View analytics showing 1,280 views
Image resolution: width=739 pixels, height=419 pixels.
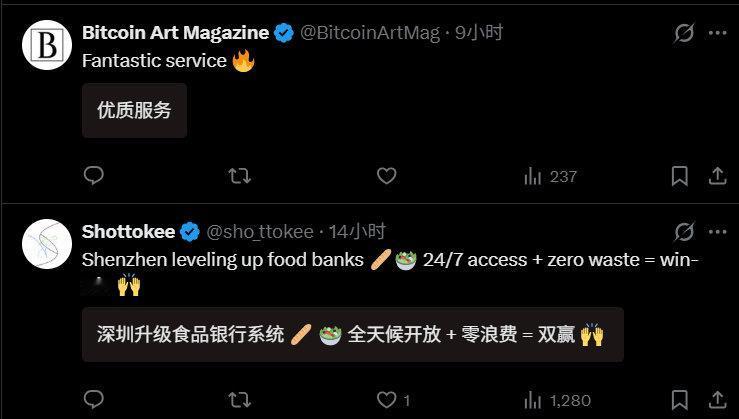557,401
